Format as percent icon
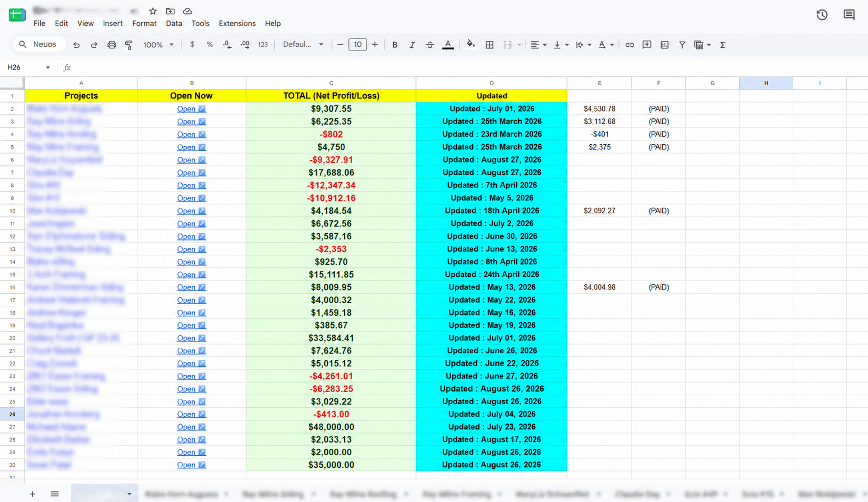Image resolution: width=868 pixels, height=502 pixels. (209, 45)
